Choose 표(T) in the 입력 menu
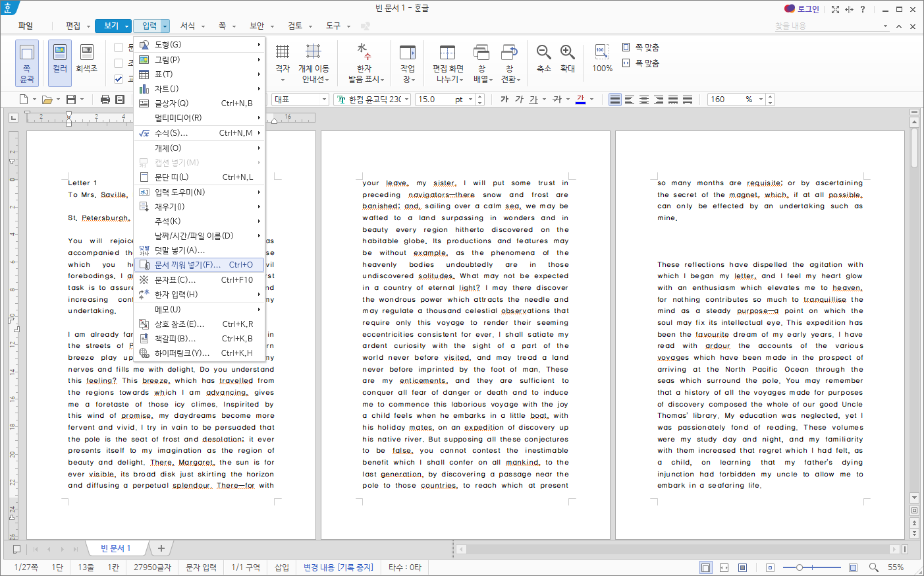 199,74
